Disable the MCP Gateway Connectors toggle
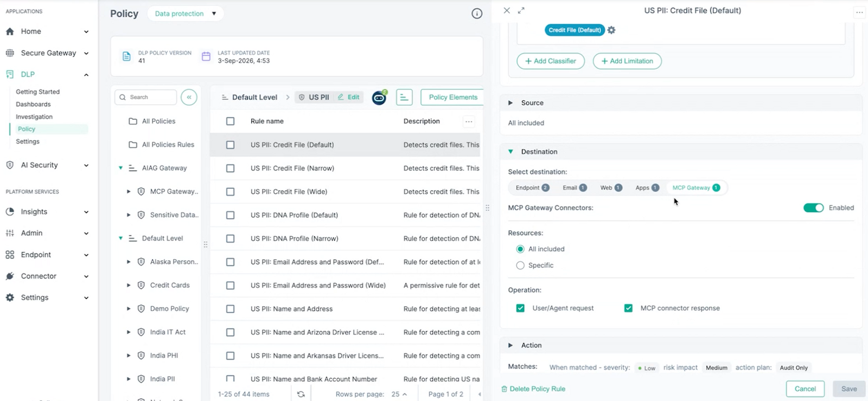 tap(814, 208)
